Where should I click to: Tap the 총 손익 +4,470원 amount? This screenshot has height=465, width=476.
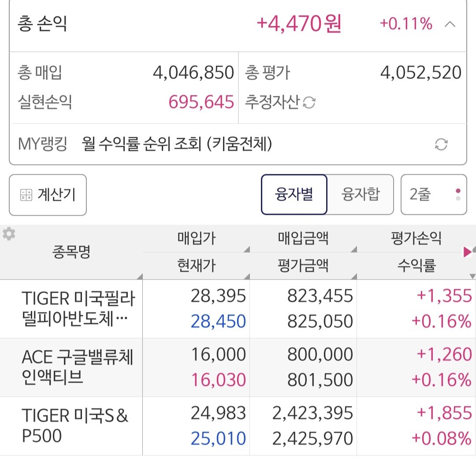pyautogui.click(x=299, y=24)
